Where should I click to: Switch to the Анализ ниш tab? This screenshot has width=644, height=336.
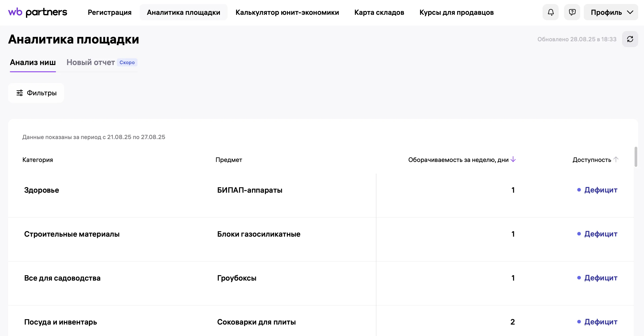pos(33,62)
